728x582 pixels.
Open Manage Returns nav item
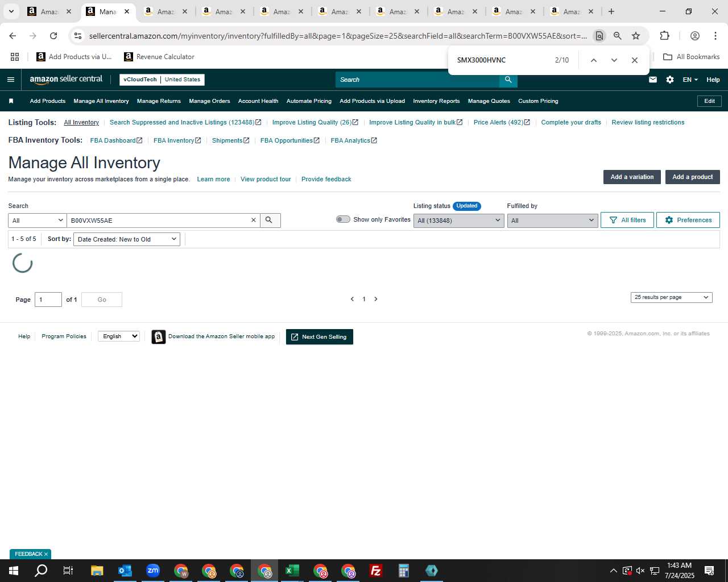click(159, 101)
